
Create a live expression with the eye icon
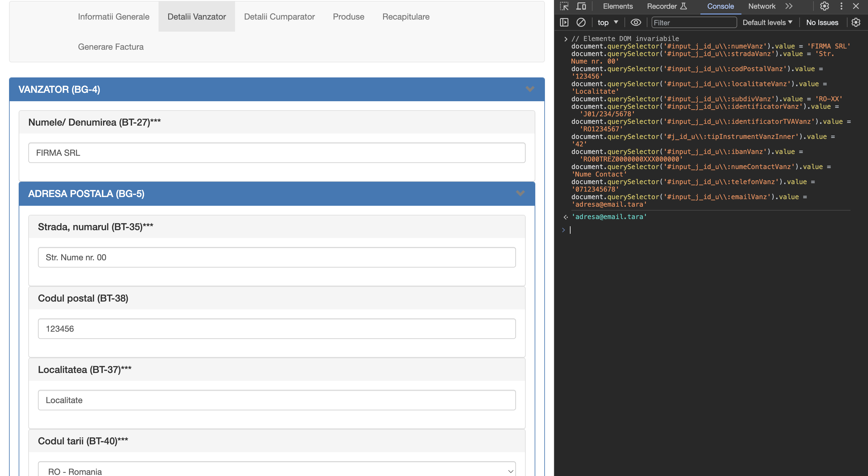point(636,22)
